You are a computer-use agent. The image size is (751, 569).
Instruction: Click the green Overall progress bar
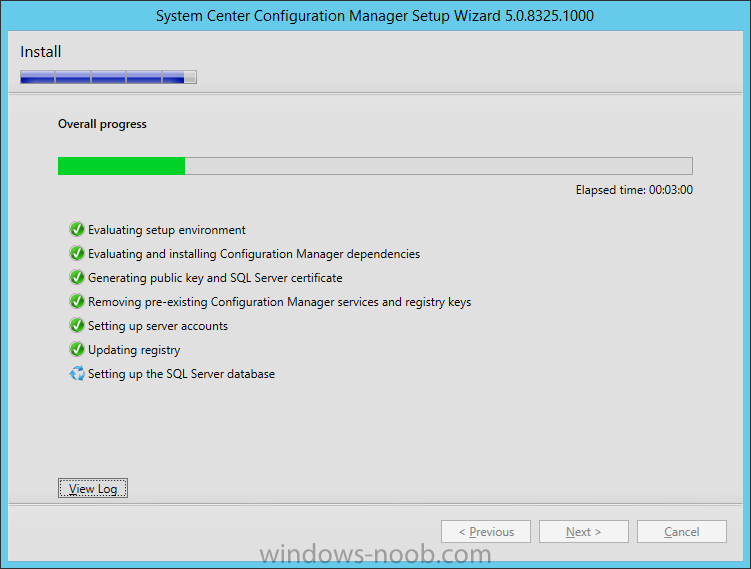point(375,166)
